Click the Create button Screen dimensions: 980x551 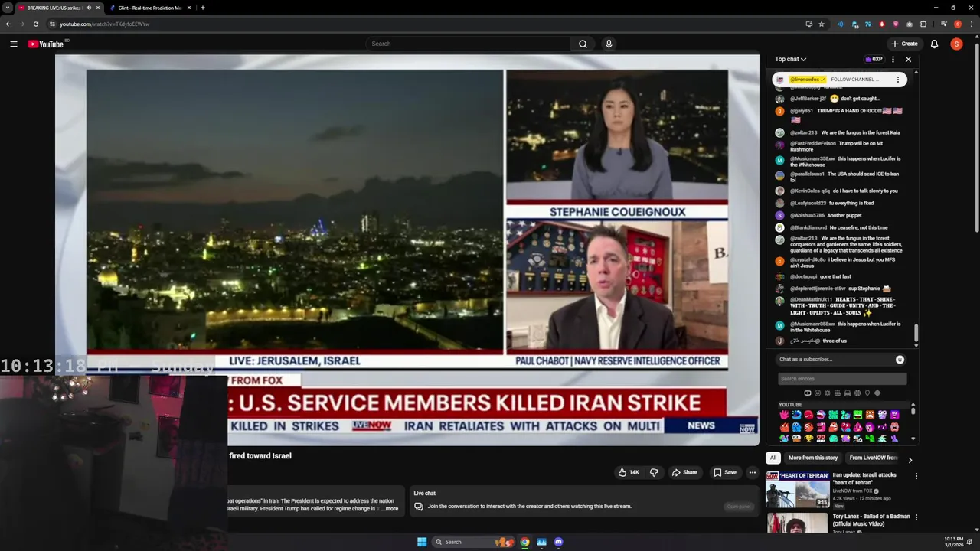(x=904, y=44)
